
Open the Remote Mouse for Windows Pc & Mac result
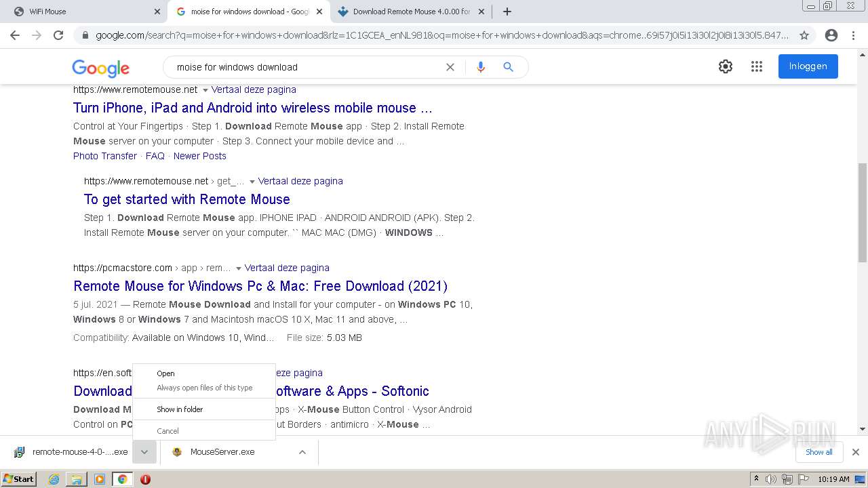[x=260, y=286]
